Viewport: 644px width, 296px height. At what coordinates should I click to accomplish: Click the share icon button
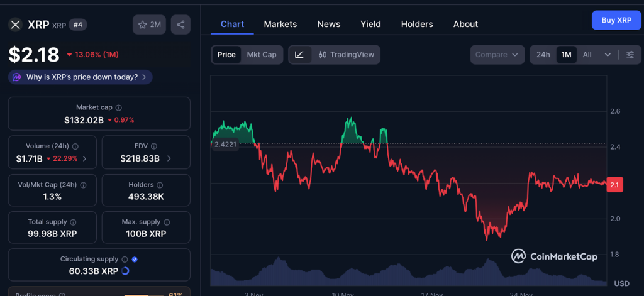click(x=180, y=25)
